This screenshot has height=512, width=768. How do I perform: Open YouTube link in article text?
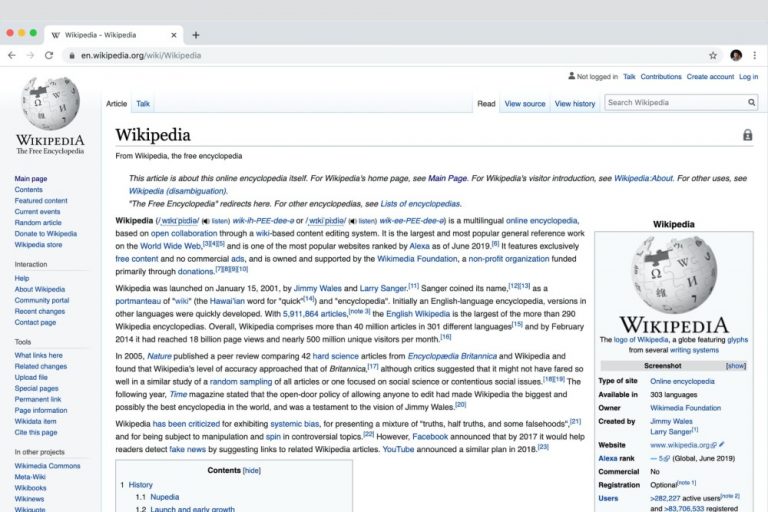click(398, 449)
